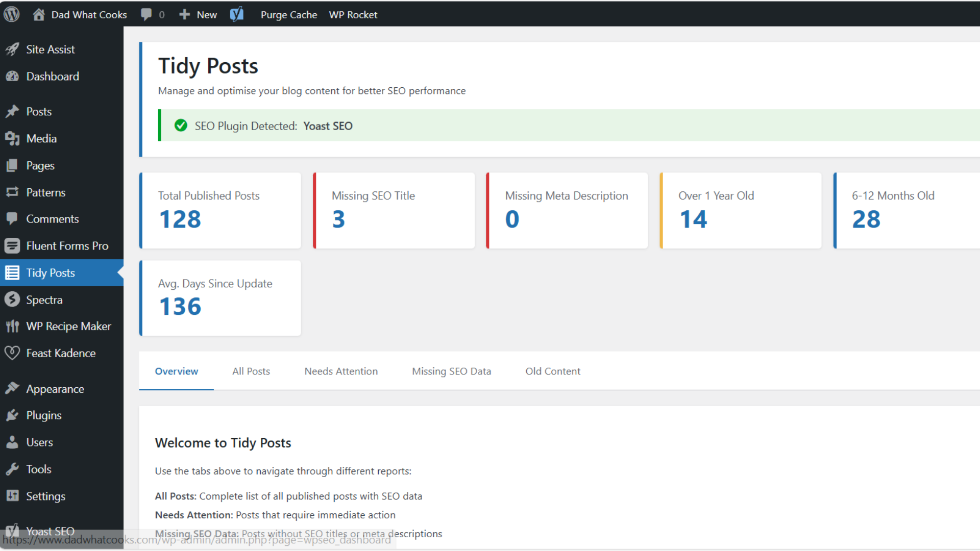Open Media library via its sidebar icon

(x=12, y=138)
